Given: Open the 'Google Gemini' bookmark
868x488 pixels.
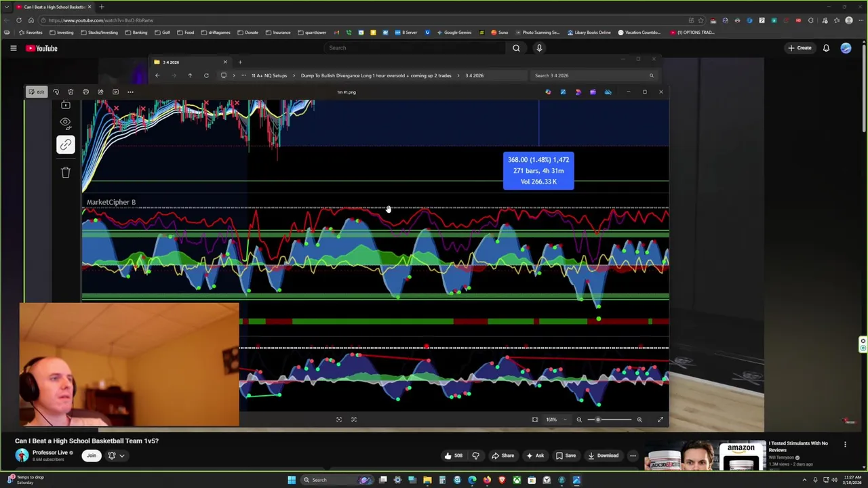Looking at the screenshot, I should click(x=454, y=33).
